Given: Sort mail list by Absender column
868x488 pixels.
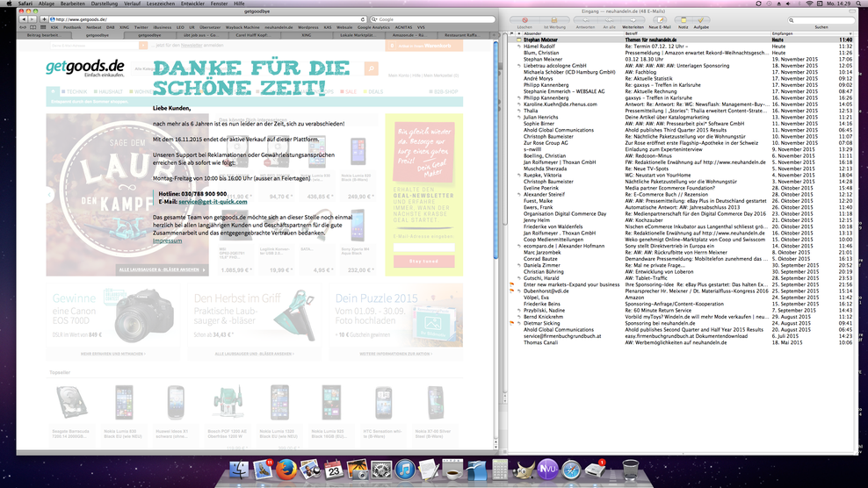Looking at the screenshot, I should click(x=573, y=33).
